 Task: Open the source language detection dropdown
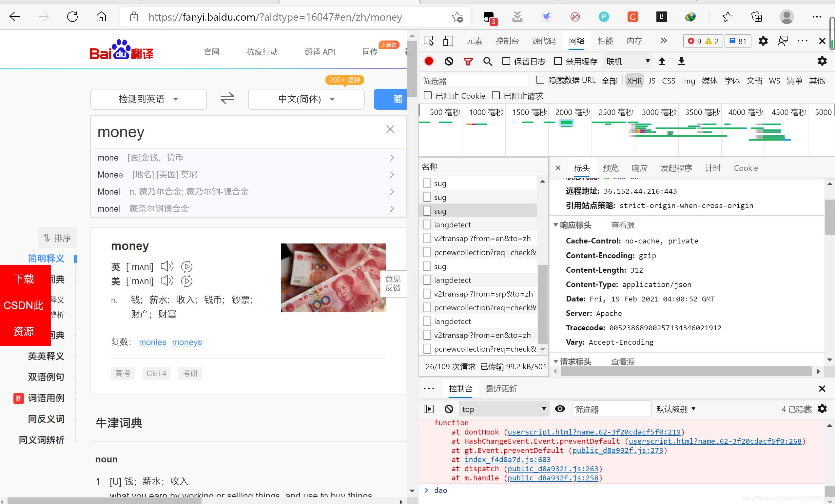[x=148, y=98]
